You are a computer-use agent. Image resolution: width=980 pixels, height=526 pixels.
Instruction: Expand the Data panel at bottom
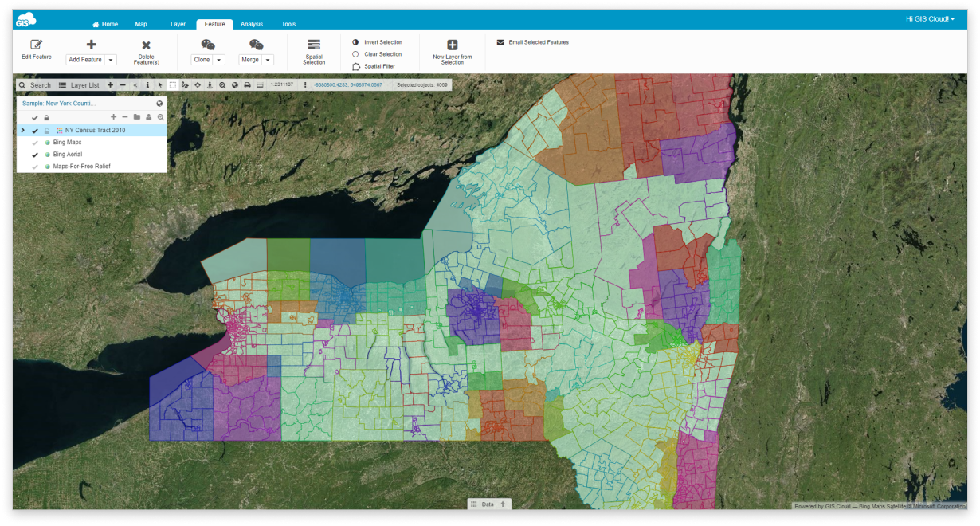pos(489,504)
